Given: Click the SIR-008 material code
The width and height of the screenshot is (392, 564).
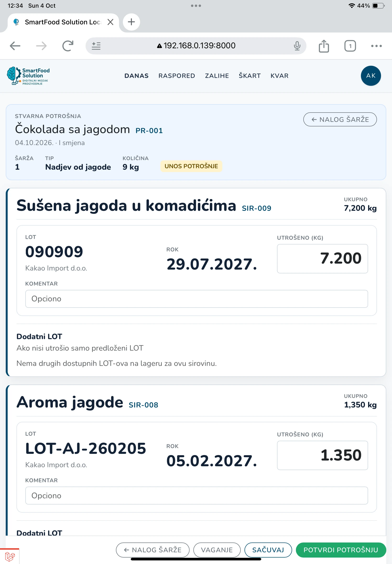Looking at the screenshot, I should coord(143,405).
